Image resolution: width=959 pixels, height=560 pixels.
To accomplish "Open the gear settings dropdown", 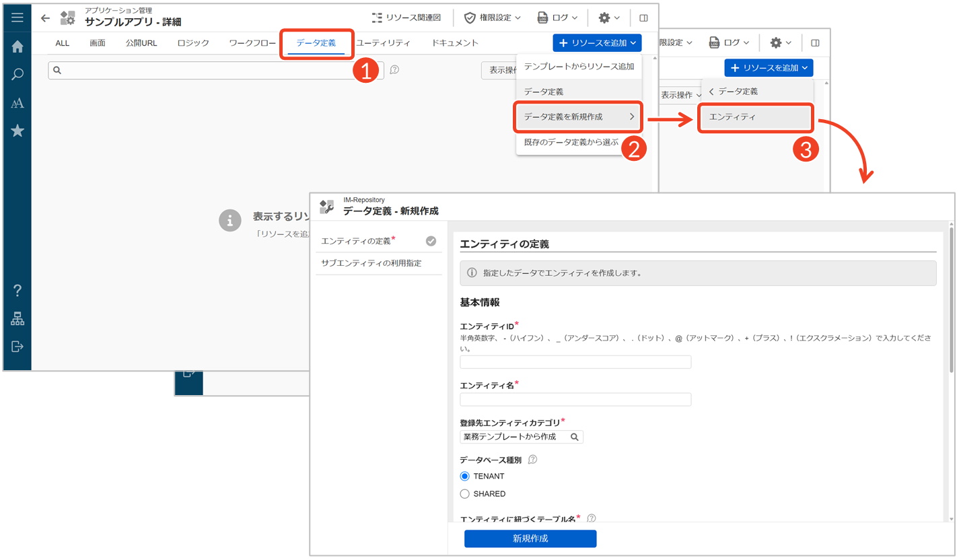I will [x=609, y=18].
